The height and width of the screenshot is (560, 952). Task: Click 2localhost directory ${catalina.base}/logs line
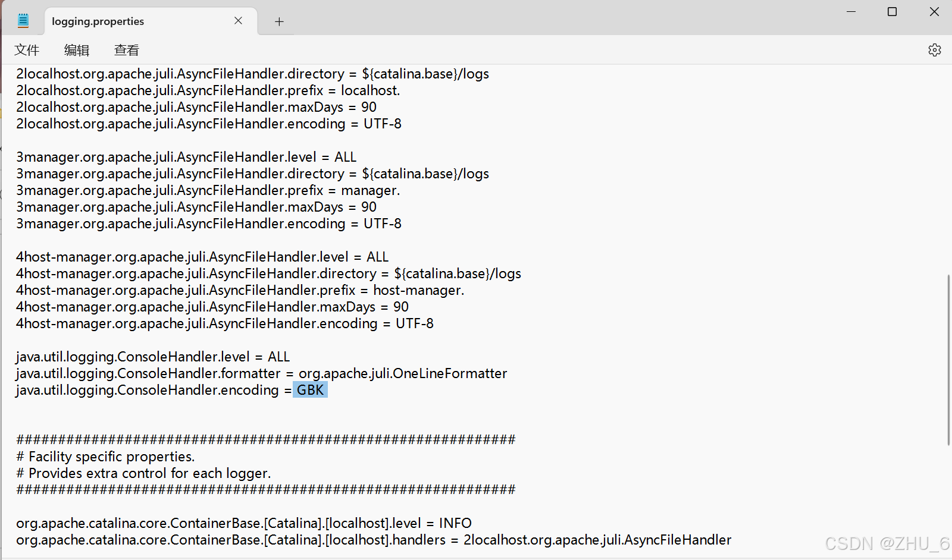(252, 74)
